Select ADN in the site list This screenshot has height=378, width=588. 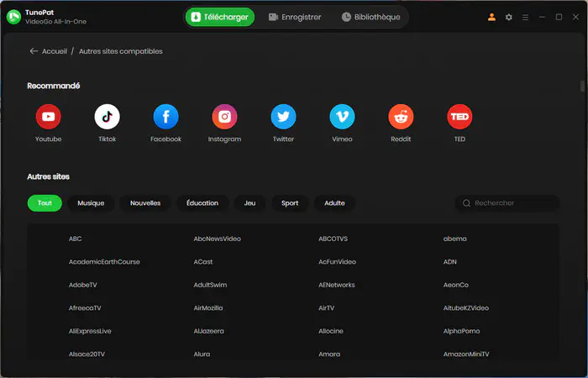click(450, 262)
